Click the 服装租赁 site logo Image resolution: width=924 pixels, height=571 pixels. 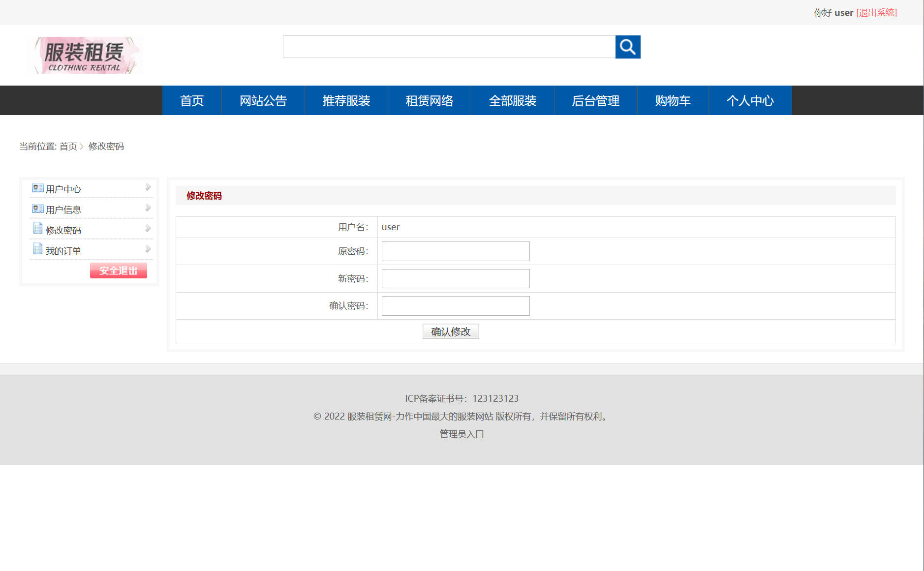tap(85, 55)
